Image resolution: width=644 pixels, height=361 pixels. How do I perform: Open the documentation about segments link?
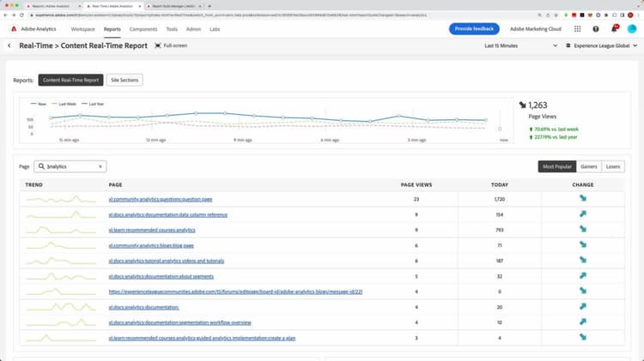click(161, 276)
